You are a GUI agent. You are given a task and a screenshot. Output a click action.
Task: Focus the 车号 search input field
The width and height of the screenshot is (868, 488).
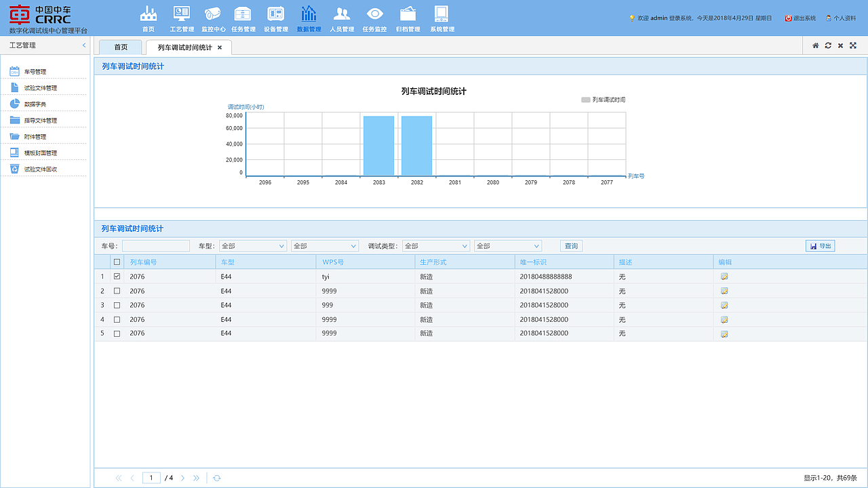(x=156, y=246)
